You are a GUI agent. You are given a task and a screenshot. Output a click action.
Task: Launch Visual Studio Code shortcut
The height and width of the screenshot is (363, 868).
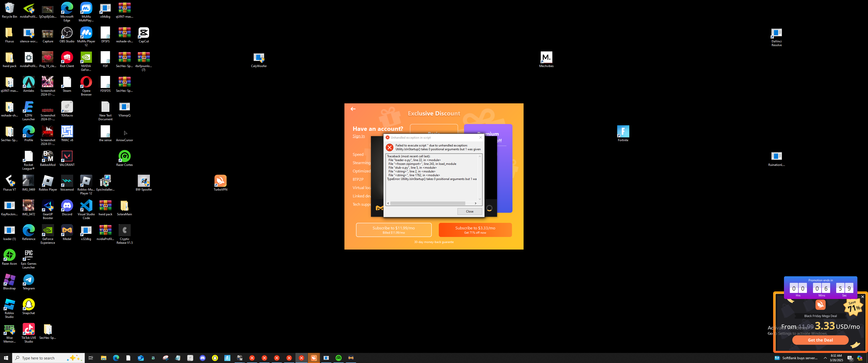pos(86,206)
